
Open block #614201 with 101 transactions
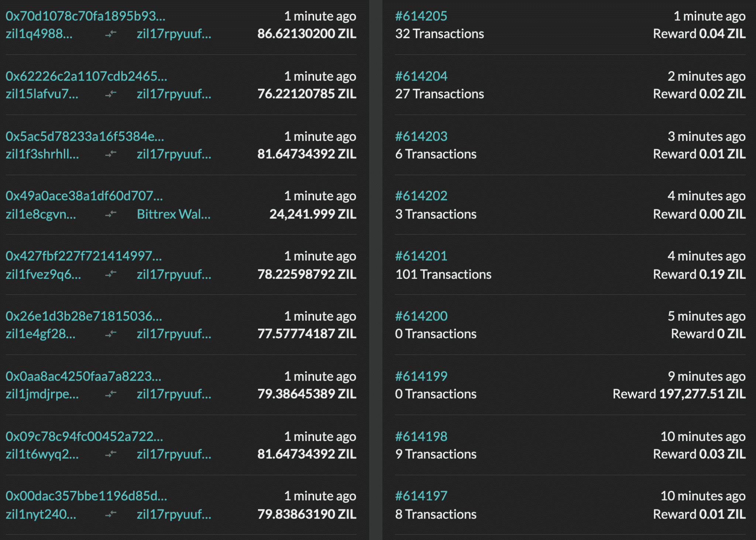click(421, 256)
